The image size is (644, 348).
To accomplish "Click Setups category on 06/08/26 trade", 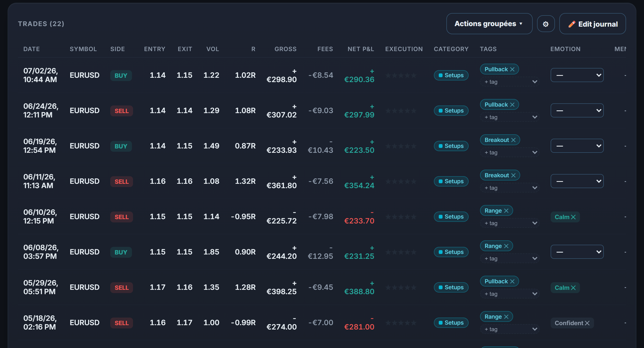I will (451, 252).
